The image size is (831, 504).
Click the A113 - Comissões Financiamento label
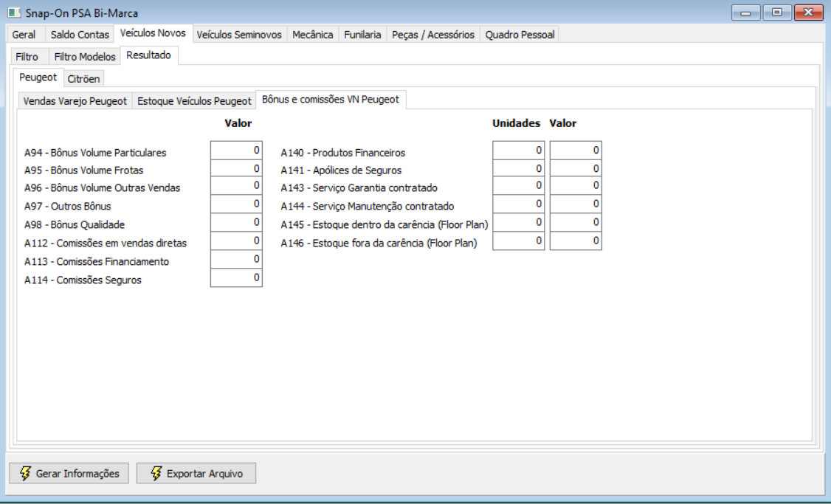(97, 262)
